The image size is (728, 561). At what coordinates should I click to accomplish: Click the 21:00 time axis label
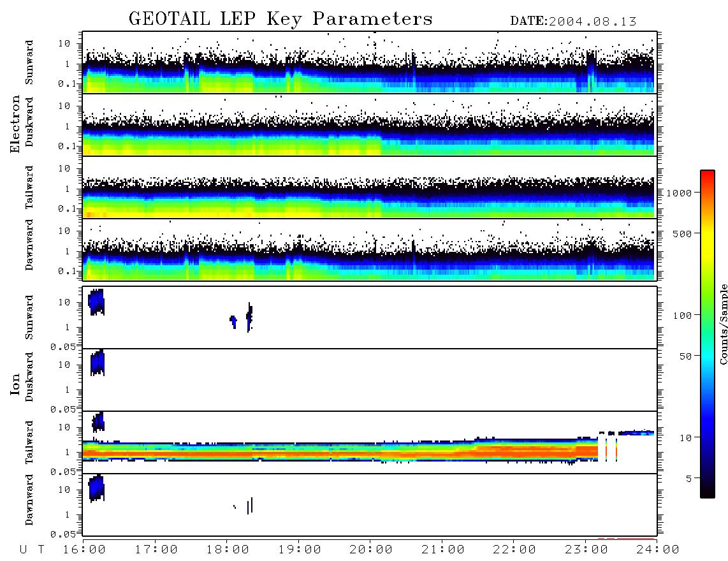tap(443, 550)
